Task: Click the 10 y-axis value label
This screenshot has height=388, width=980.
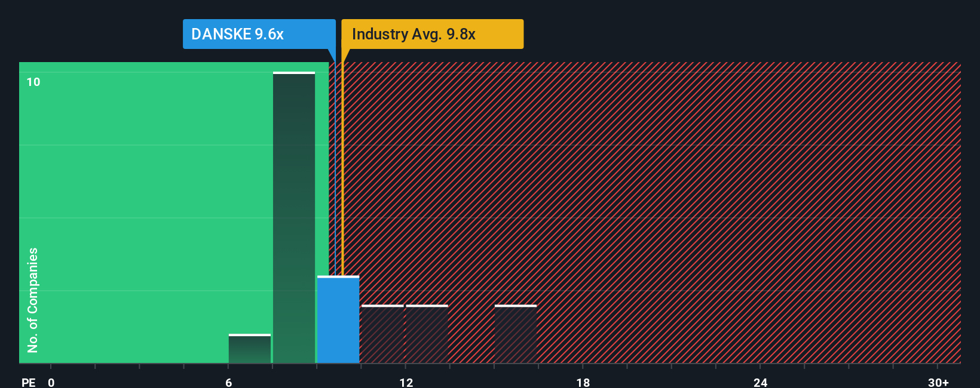Action: 33,82
